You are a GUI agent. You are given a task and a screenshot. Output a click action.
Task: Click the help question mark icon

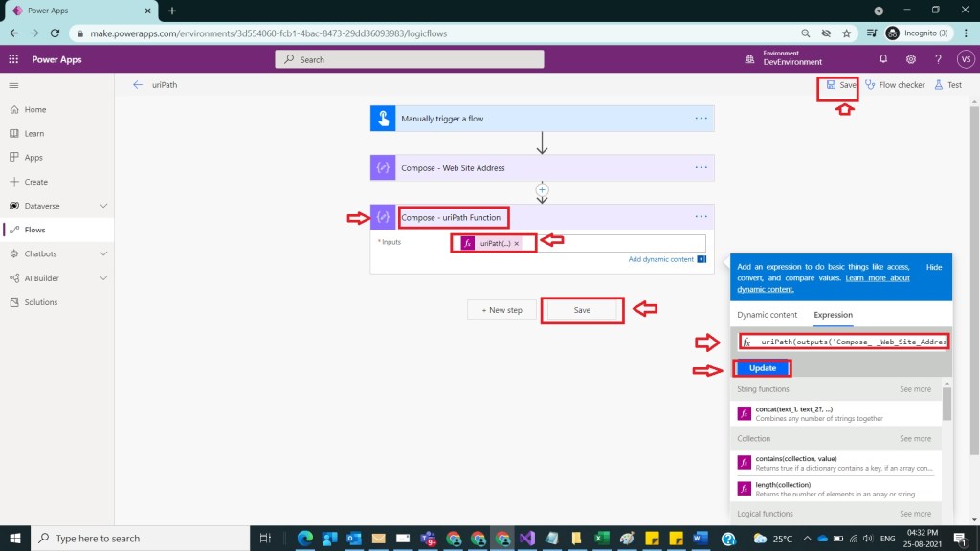click(x=938, y=59)
